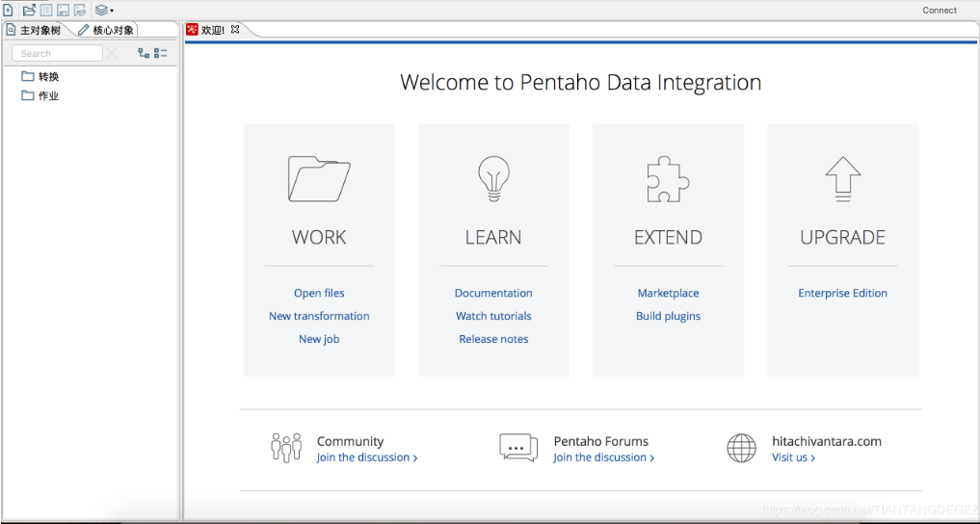The image size is (980, 524).
Task: Click the Welcome to Pentaho Data Integration title
Action: pos(581,83)
